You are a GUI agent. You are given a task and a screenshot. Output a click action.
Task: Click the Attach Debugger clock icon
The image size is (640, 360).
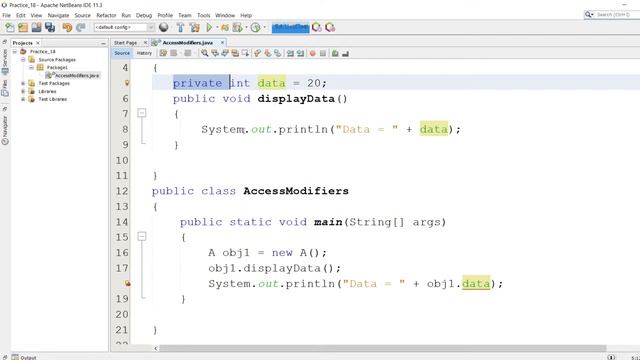point(256,27)
